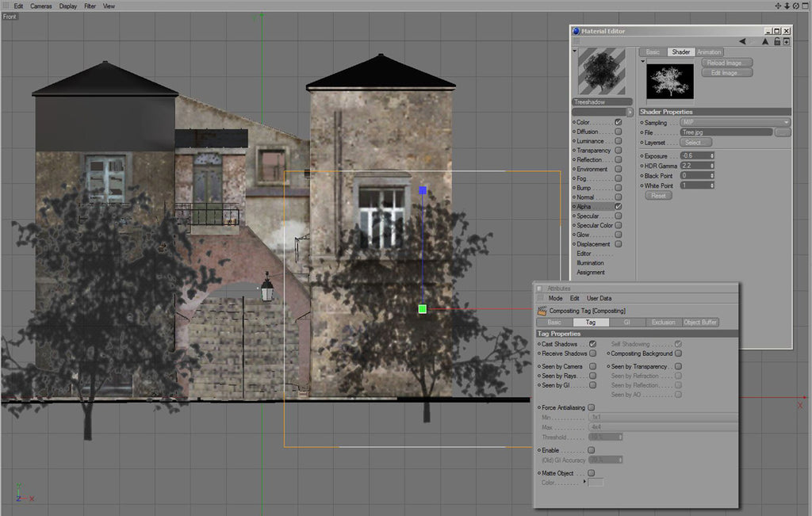Select the viewport camera rotate icon
The image size is (812, 516).
(796, 6)
